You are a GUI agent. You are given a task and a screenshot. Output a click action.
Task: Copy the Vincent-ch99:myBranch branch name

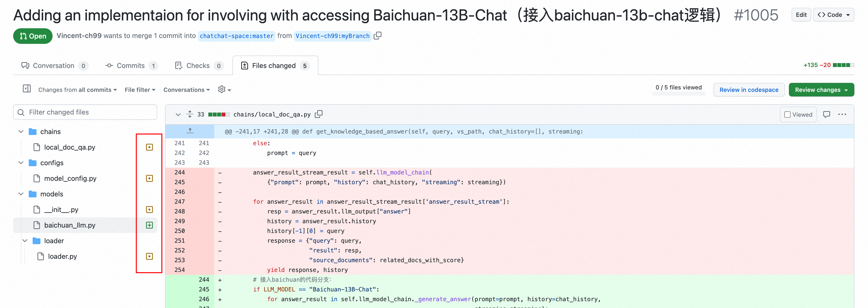tap(377, 36)
